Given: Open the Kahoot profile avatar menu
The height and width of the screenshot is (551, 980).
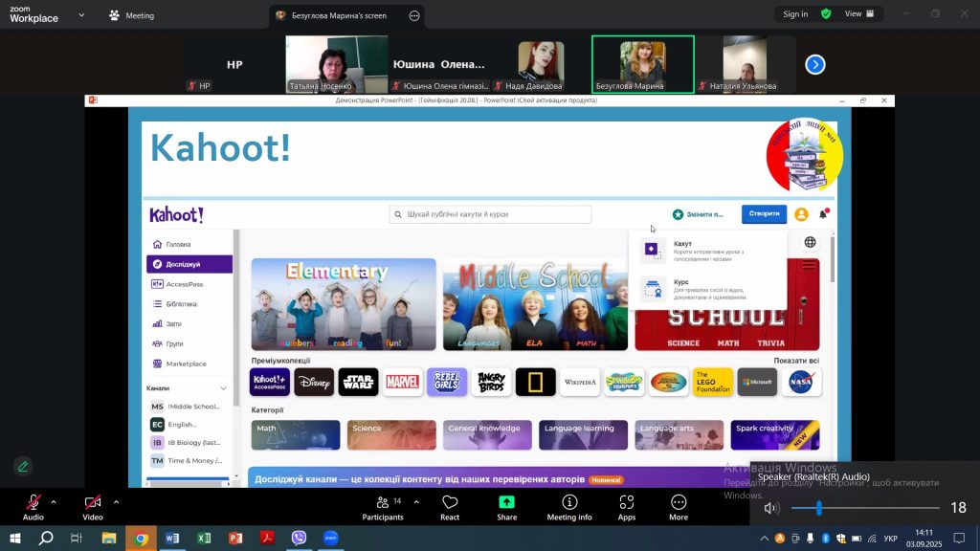Looking at the screenshot, I should (x=801, y=214).
